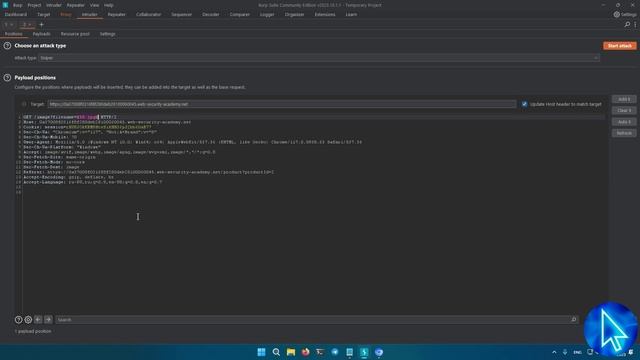Click the search magnifier icon near tab row
Image resolution: width=640 pixels, height=360 pixels.
(627, 24)
